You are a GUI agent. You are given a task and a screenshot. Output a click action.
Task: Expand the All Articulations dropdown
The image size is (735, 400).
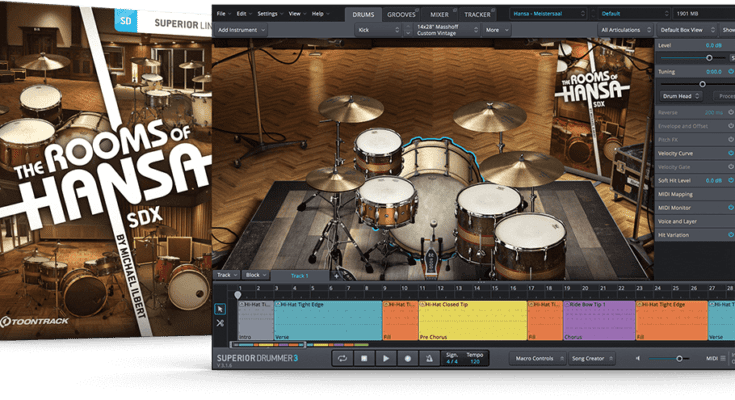click(x=624, y=31)
